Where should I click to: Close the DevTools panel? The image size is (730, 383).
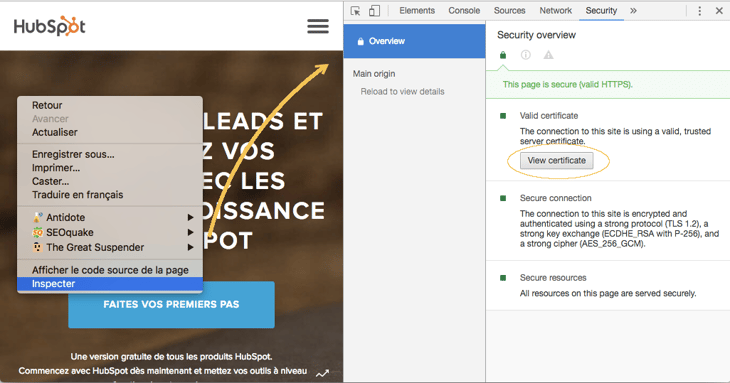[719, 11]
